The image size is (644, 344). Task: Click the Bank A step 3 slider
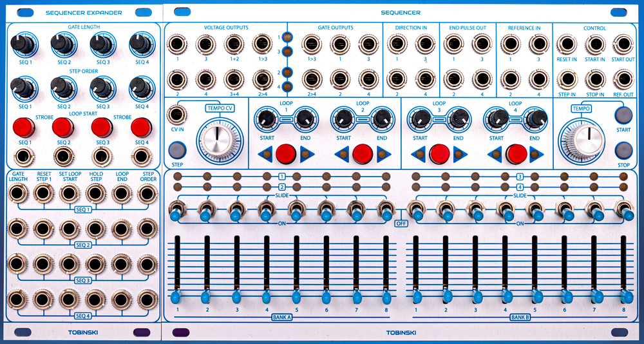coord(237,295)
